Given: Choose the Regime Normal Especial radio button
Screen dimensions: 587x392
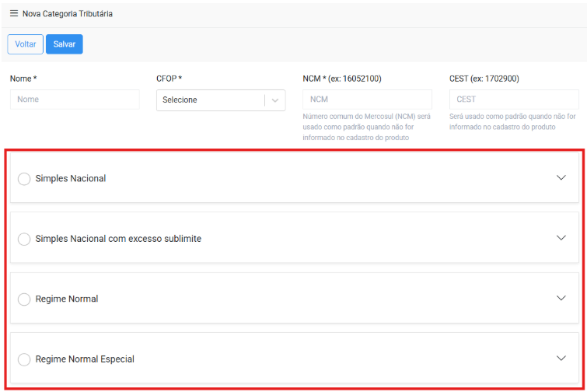Looking at the screenshot, I should tap(24, 359).
